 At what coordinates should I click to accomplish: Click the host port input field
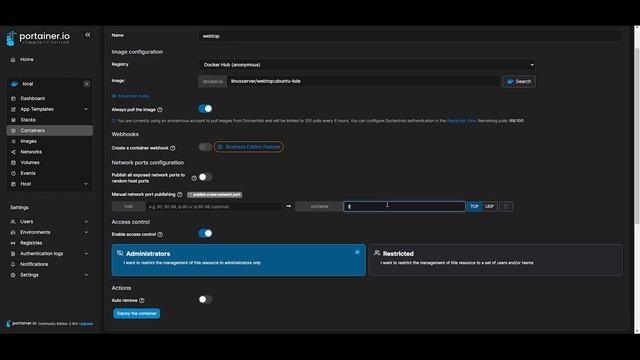click(213, 207)
